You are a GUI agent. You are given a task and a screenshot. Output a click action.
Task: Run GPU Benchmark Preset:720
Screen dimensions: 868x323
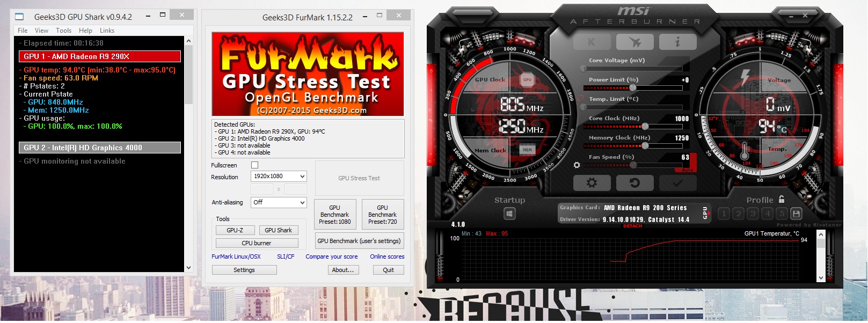tap(383, 215)
